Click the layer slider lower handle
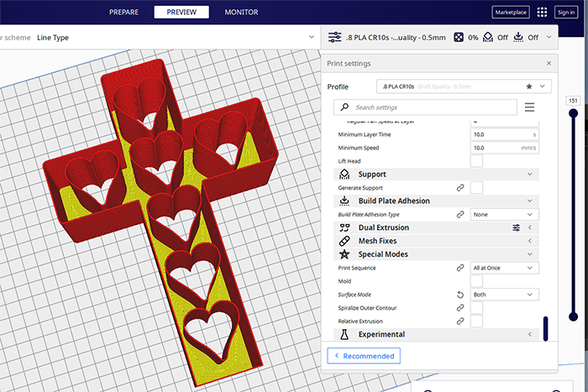This screenshot has width=588, height=392. [573, 316]
